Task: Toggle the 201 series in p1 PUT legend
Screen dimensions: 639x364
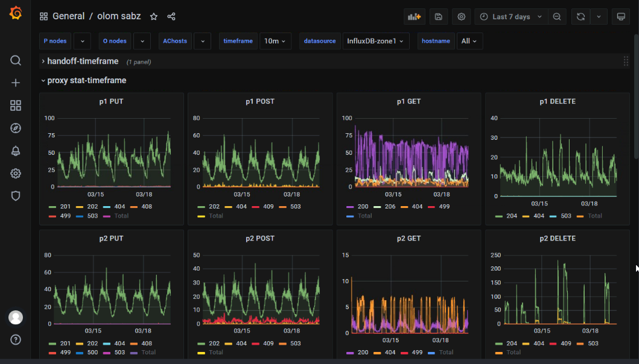Action: point(65,207)
